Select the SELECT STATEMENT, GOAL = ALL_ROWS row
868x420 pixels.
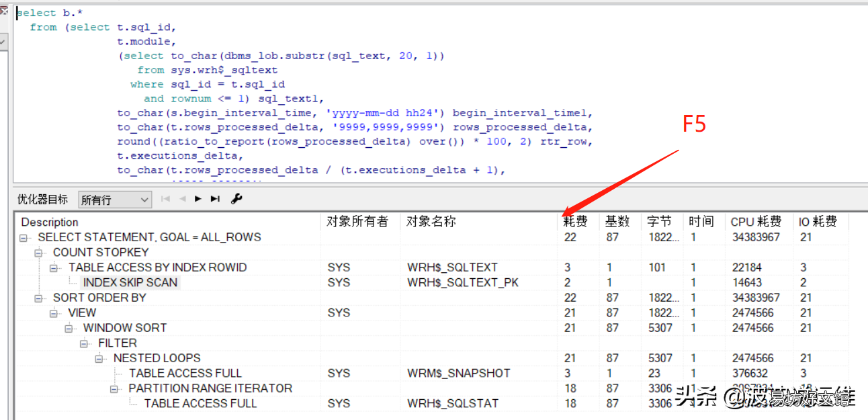[x=149, y=237]
